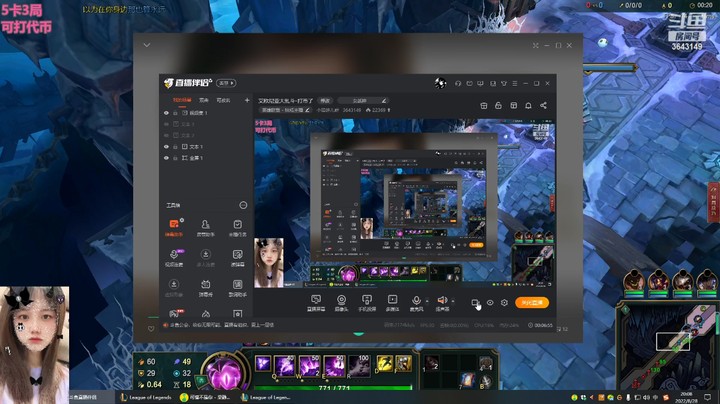The width and height of the screenshot is (720, 404).
Task: Open the clothes-hanger tool in toolbox bottom row
Action: point(205,314)
